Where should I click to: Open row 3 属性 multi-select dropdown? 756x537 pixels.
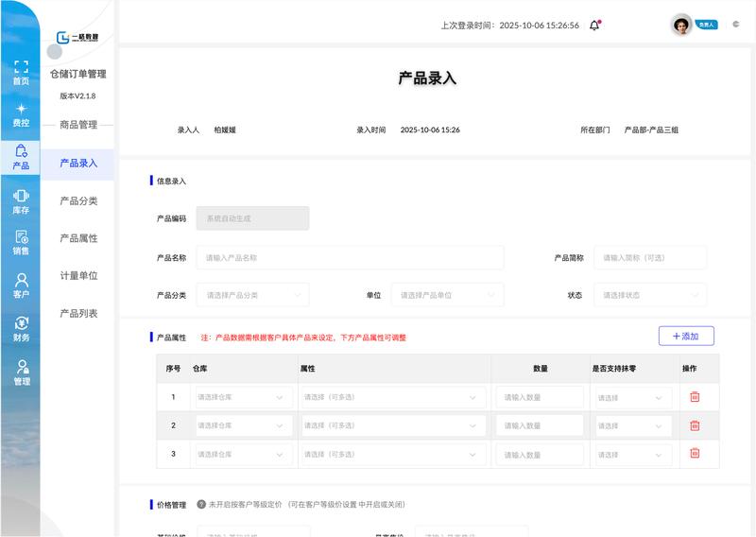(x=393, y=455)
